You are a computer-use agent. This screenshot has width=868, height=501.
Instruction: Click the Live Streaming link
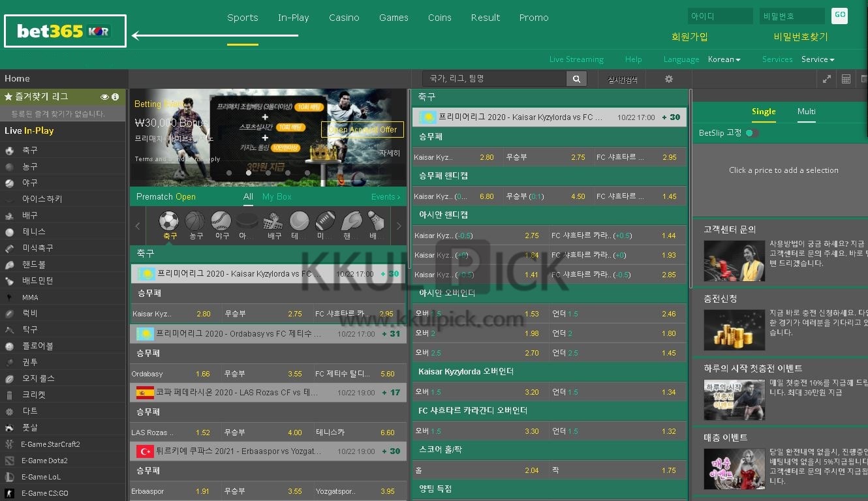tap(576, 59)
